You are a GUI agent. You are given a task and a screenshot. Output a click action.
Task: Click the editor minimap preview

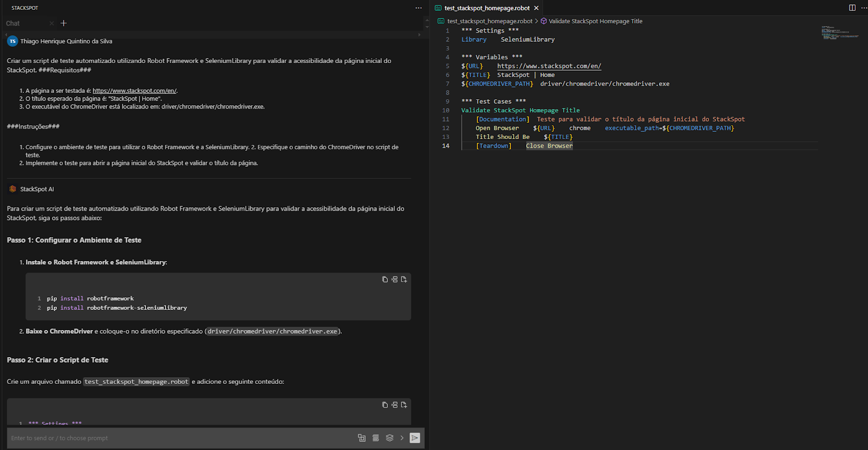tap(840, 32)
